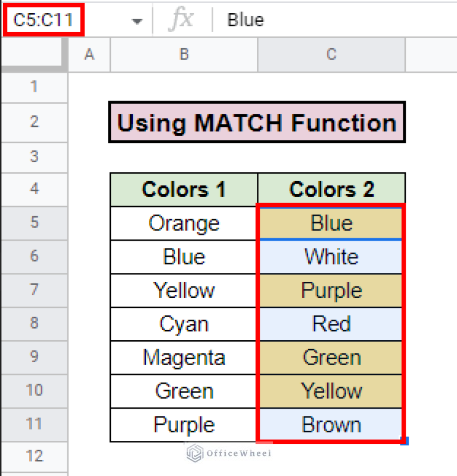Select column A header

click(x=89, y=55)
